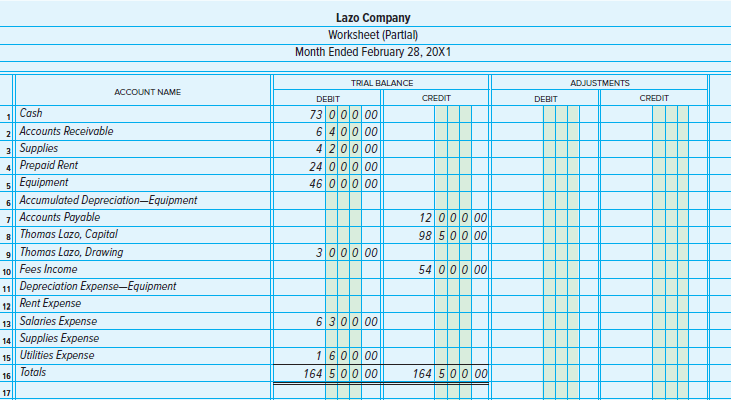Click the Month Ended February 28, 20X1 heading
Screen dimensions: 731x400
coord(366,52)
